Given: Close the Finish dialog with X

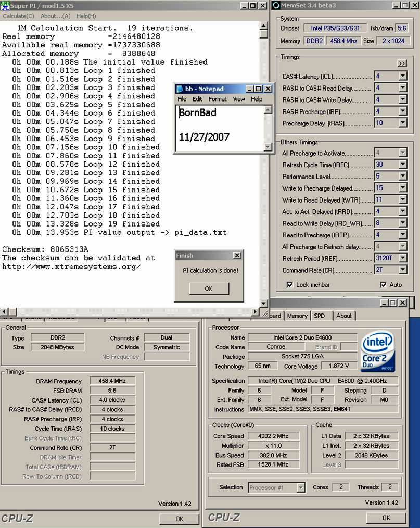Looking at the screenshot, I should pyautogui.click(x=237, y=256).
